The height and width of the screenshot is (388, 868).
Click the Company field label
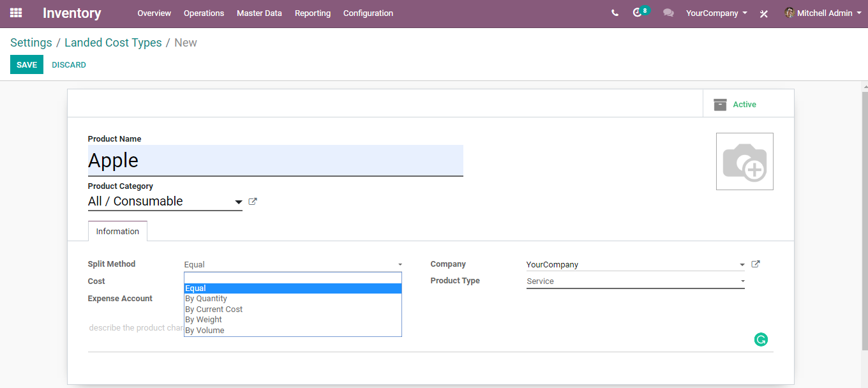pyautogui.click(x=448, y=264)
